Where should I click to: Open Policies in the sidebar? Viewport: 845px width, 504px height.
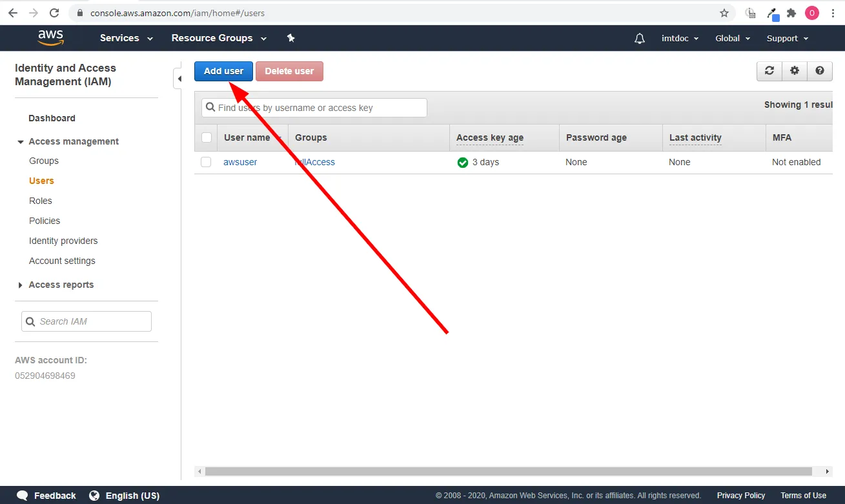coord(45,221)
